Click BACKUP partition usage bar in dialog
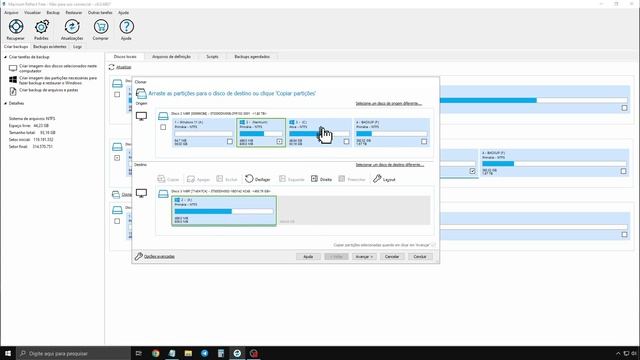 pos(391,133)
